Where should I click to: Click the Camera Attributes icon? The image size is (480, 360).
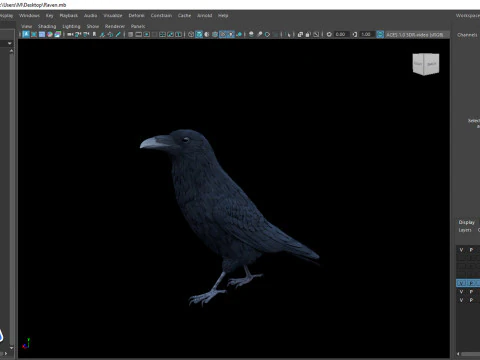86,34
